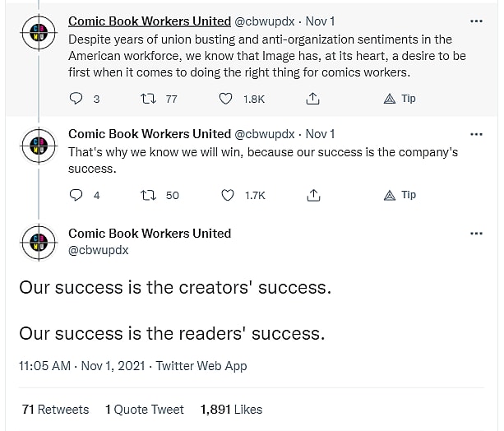Screen dimensions: 504x431
Task: Retweet the tweet with 50 retweets
Action: 149,195
